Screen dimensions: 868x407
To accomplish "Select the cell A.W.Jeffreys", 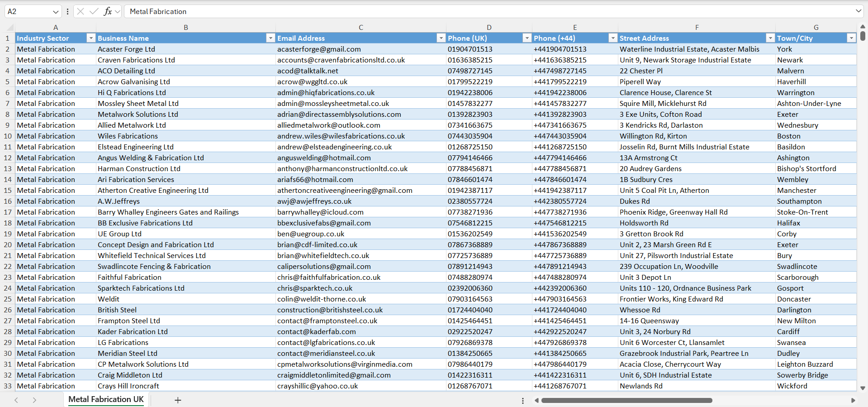I will 186,201.
